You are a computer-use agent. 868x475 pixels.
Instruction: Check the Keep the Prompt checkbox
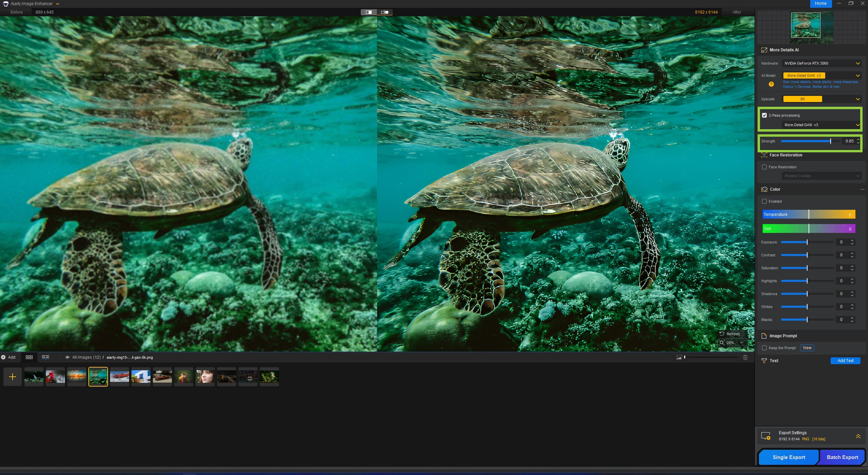click(764, 348)
